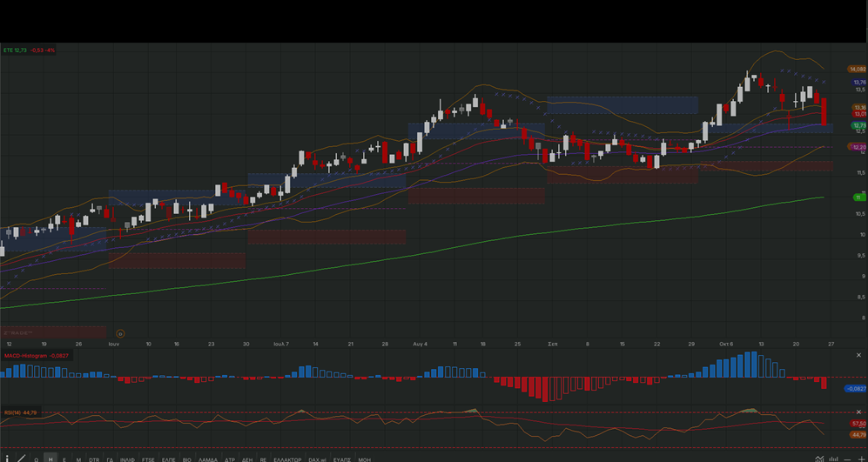Switch to the ΕΥΑΠΣ symbol

[341, 459]
